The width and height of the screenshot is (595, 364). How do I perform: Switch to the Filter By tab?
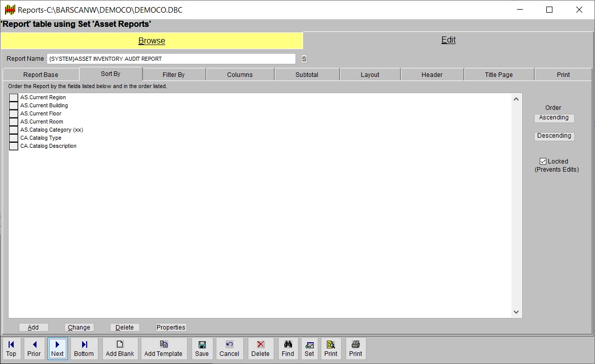[174, 74]
